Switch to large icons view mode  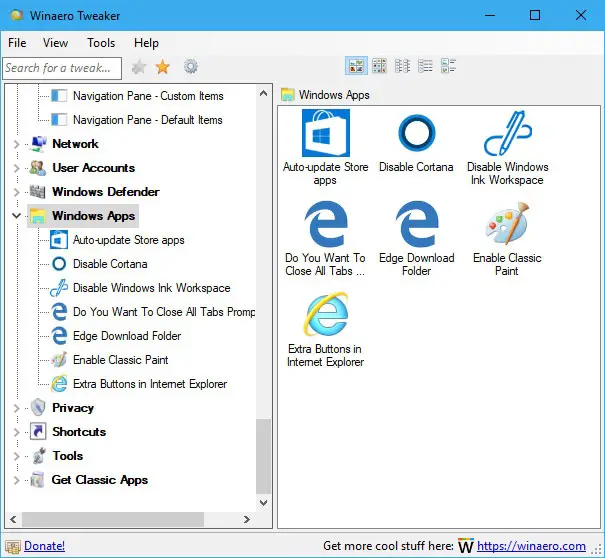(356, 66)
